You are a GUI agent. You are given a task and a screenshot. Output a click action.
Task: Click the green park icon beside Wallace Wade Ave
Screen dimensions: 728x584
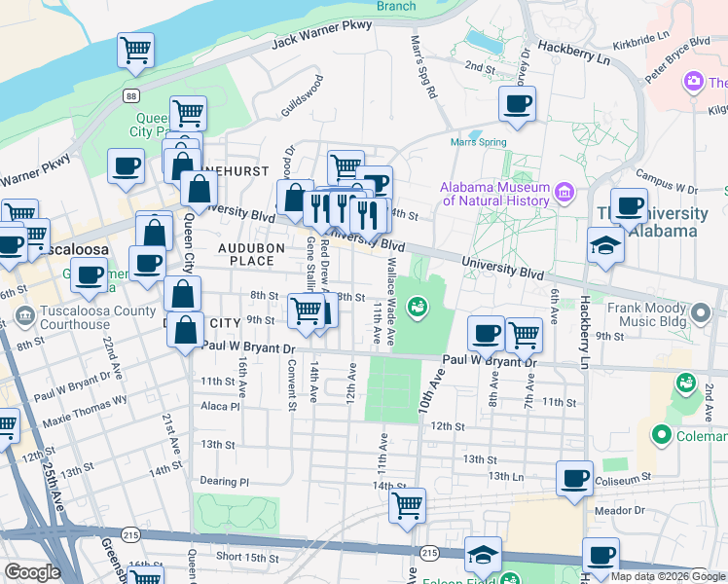point(418,307)
